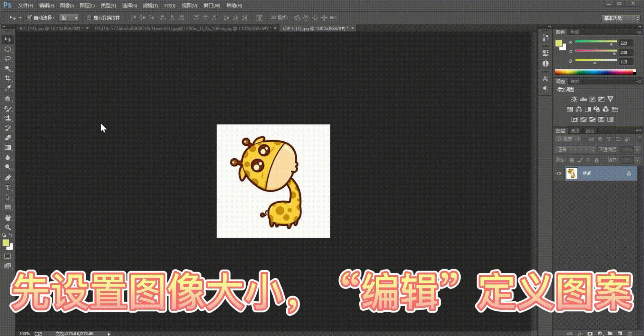
Task: Switch to the 通道 panel tab
Action: pyautogui.click(x=575, y=131)
